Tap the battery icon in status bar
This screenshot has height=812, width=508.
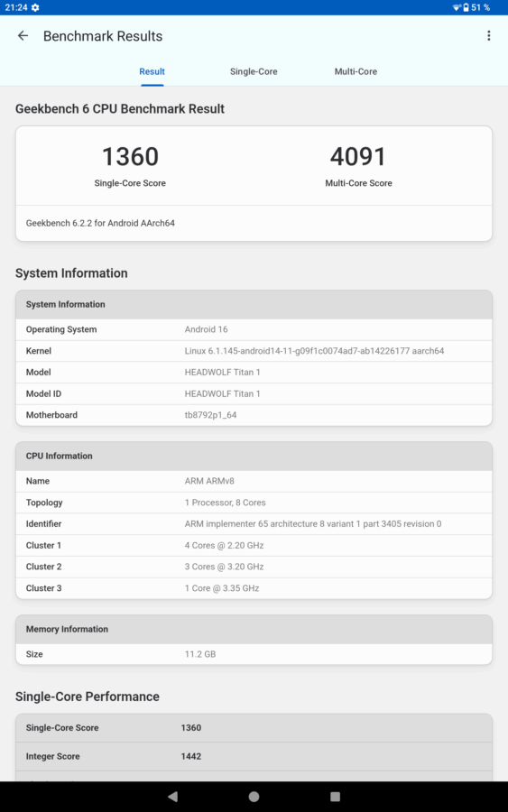click(466, 7)
